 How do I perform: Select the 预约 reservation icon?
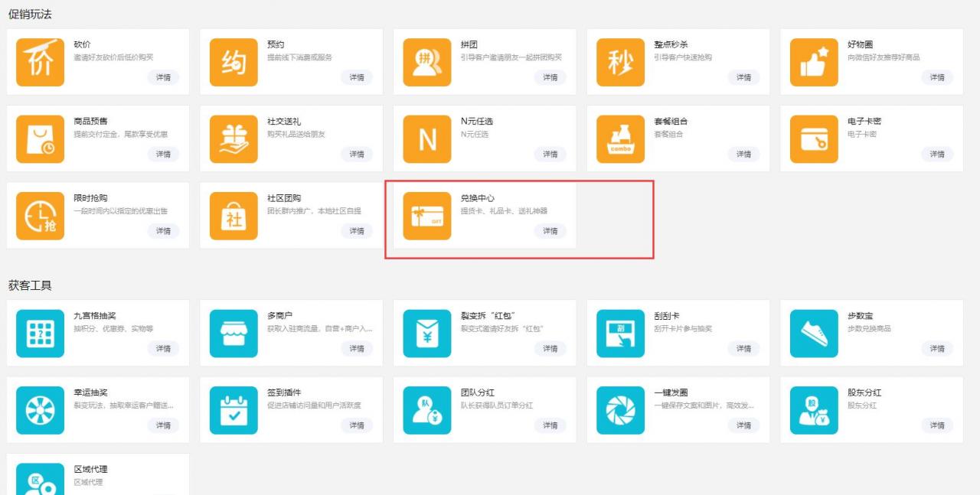(234, 62)
